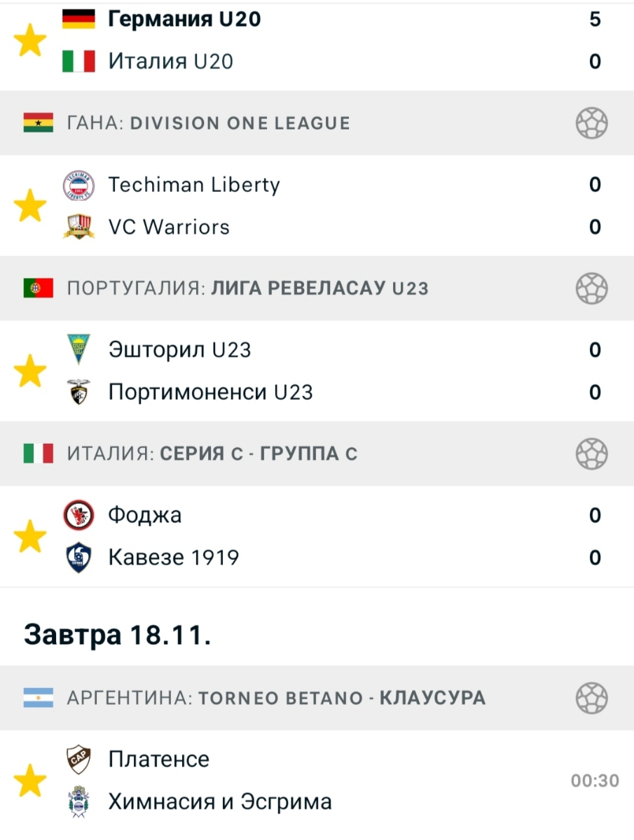Viewport: 634px width, 840px height.
Task: Toggle favorite star for Фоджа vs Кавезе match
Action: (31, 537)
